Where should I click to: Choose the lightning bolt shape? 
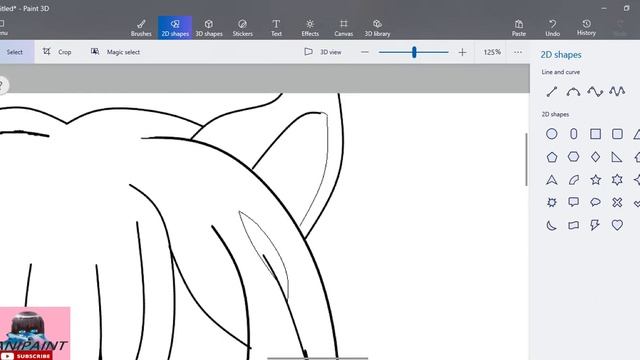595,225
